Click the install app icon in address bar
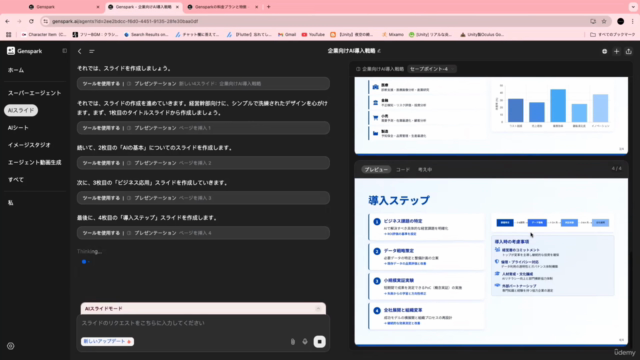The image size is (640, 360). tap(593, 21)
